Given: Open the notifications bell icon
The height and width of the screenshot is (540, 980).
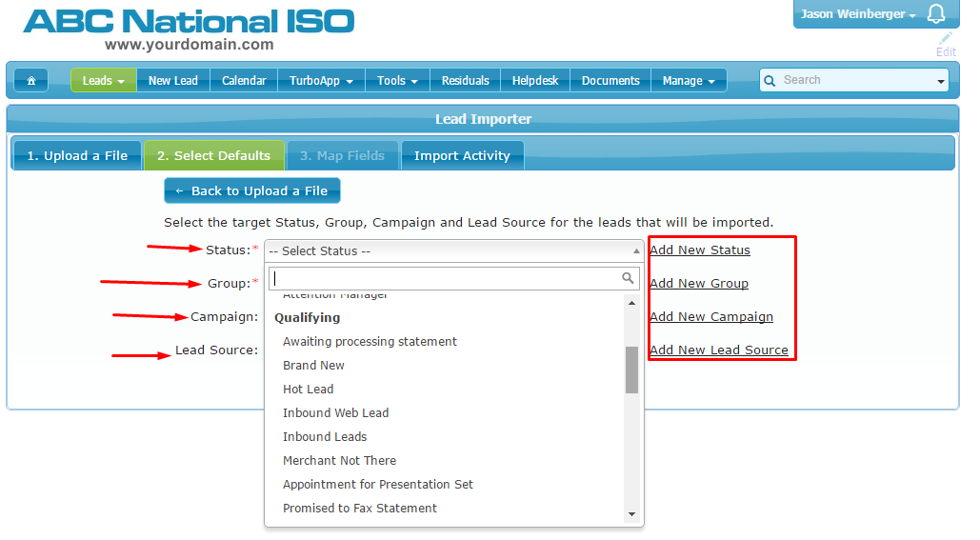Looking at the screenshot, I should [x=936, y=14].
